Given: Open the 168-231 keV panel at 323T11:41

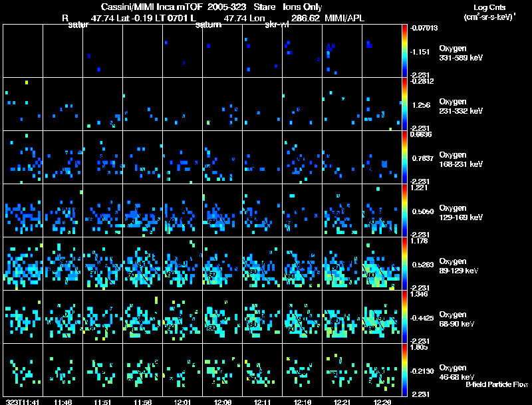Looking at the screenshot, I should 23,157.
